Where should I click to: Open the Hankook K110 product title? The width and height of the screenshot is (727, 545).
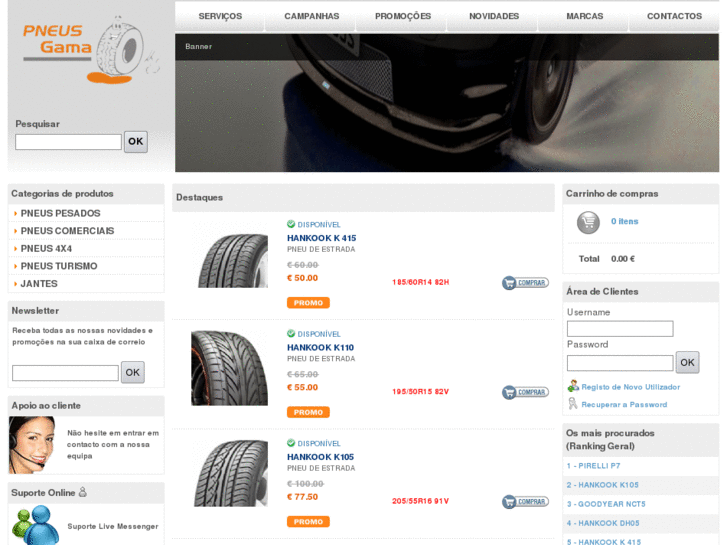pyautogui.click(x=320, y=347)
